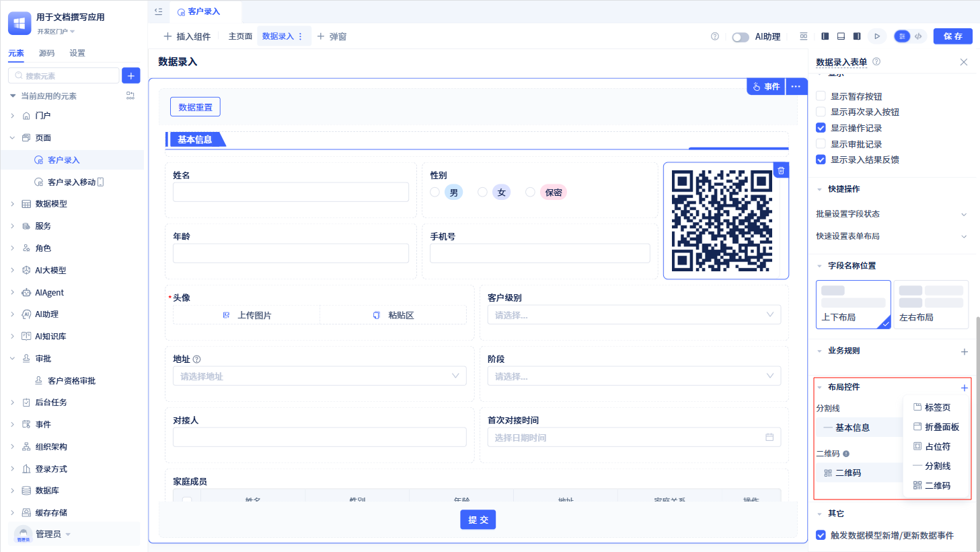The height and width of the screenshot is (552, 980).
Task: Add layout control via 布局控件 plus icon
Action: 964,388
